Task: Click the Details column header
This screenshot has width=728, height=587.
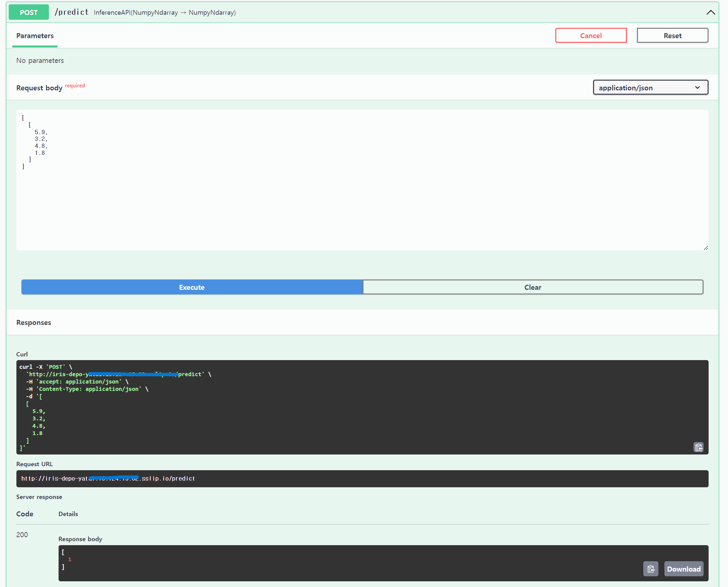Action: click(68, 514)
